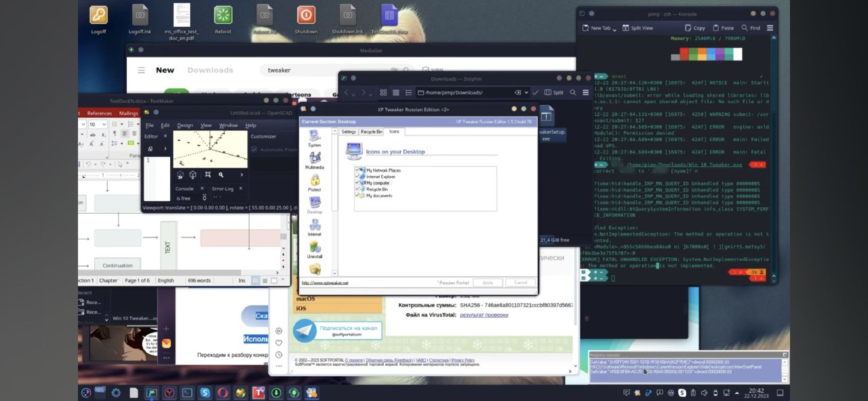868x401 pixels.
Task: Click OpenSCAD render cube icon
Action: click(x=193, y=175)
